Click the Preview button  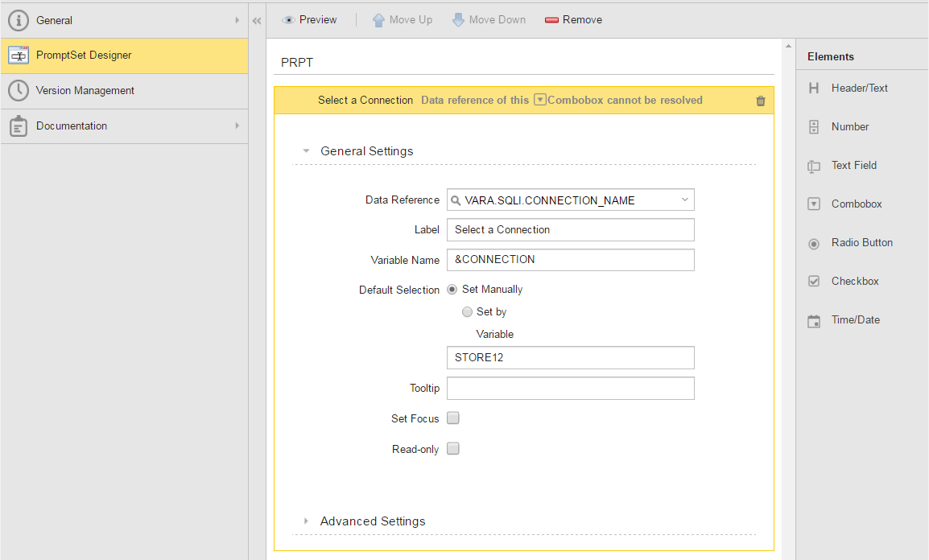click(310, 20)
